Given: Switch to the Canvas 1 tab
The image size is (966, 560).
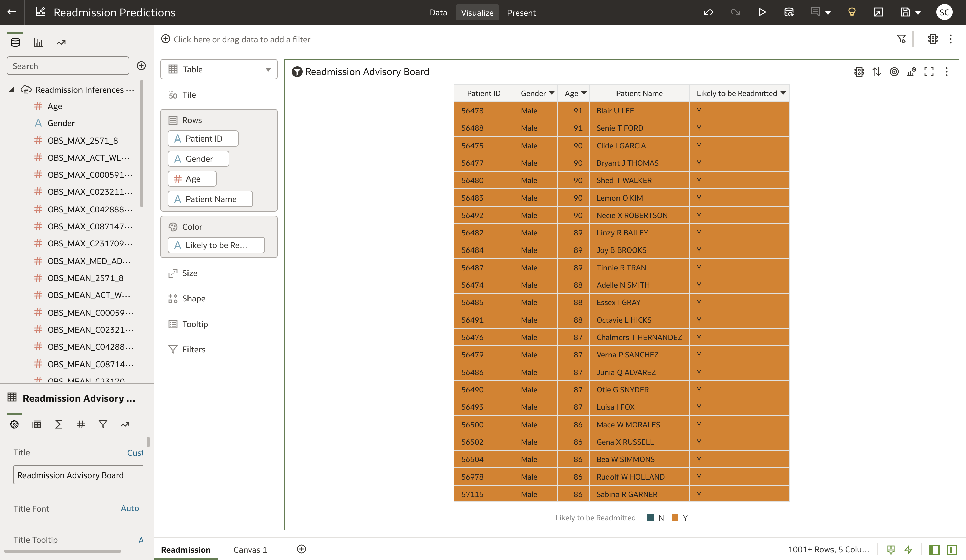Looking at the screenshot, I should (250, 550).
